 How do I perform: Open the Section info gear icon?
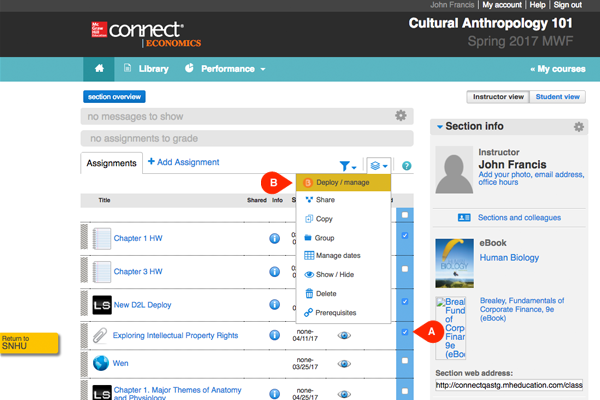click(x=578, y=127)
